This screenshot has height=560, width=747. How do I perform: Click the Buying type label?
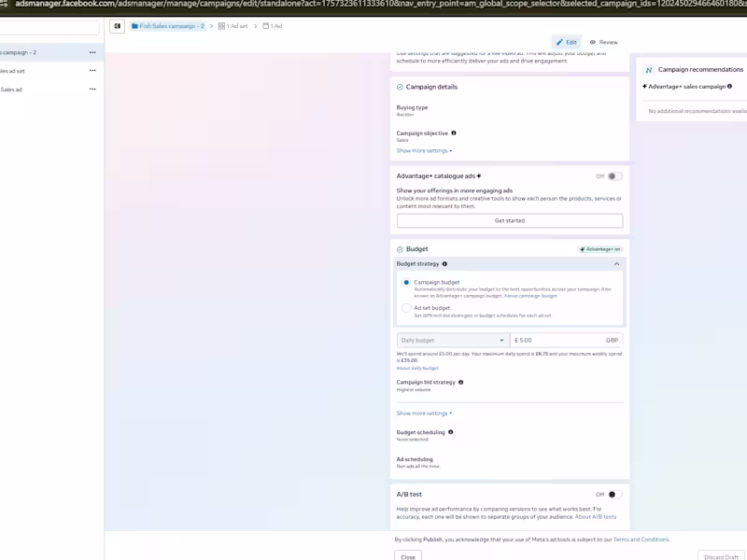[412, 107]
